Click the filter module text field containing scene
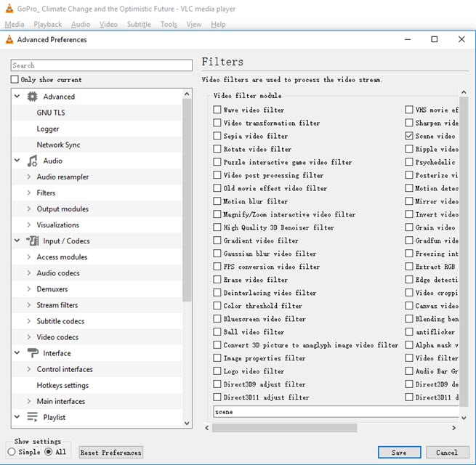476x465 pixels. 336,412
